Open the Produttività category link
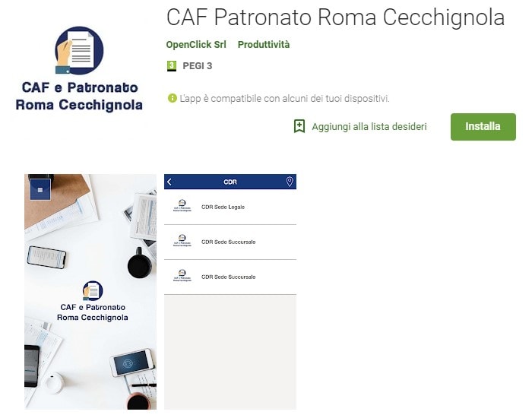This screenshot has height=418, width=532. tap(264, 44)
